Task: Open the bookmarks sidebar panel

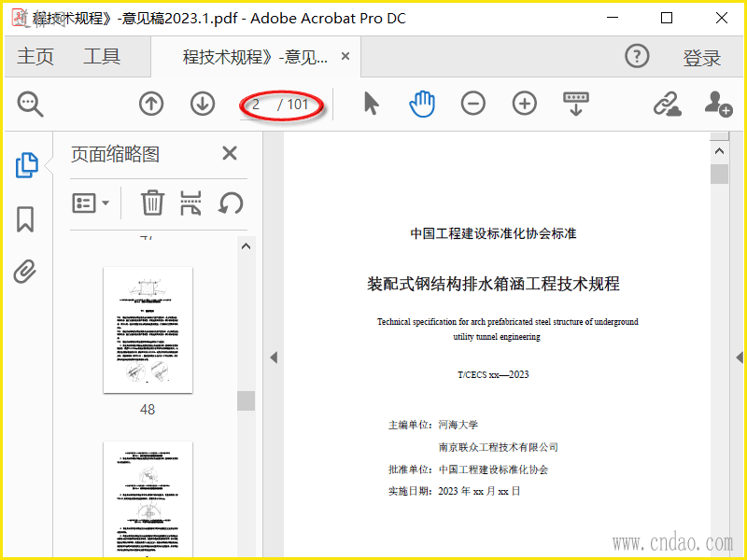Action: tap(25, 219)
